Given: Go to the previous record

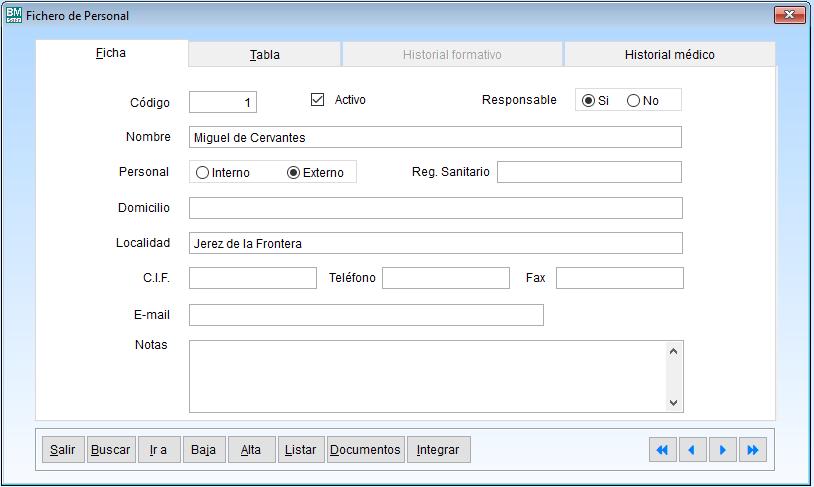Looking at the screenshot, I should tap(692, 450).
